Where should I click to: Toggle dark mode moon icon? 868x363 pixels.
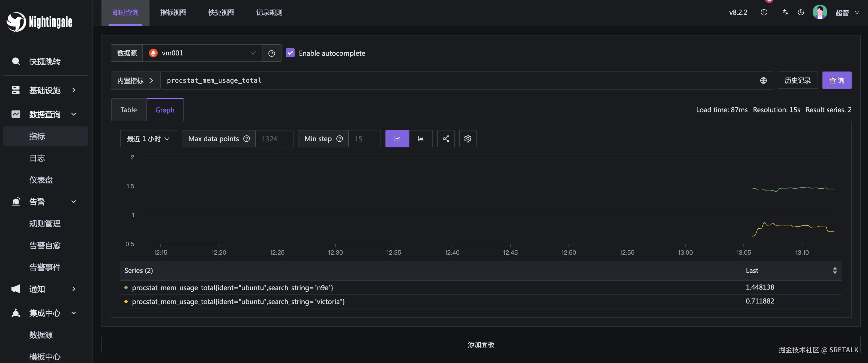click(801, 13)
